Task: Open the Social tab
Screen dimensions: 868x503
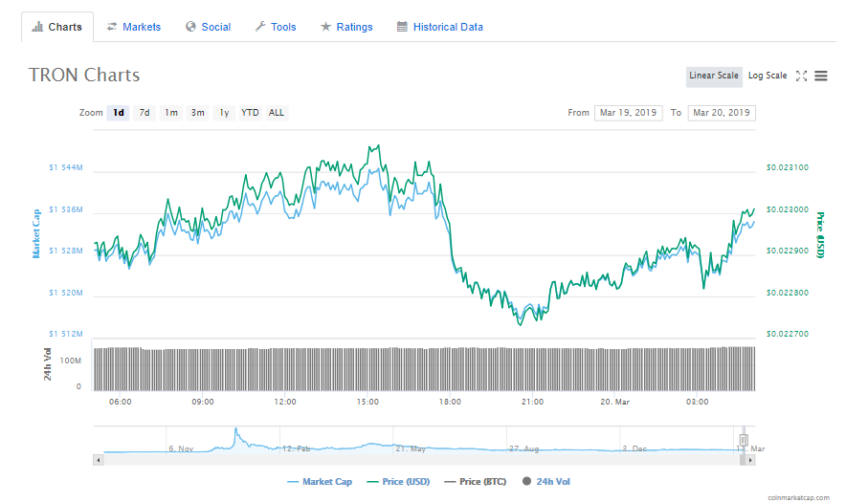Action: (x=208, y=27)
